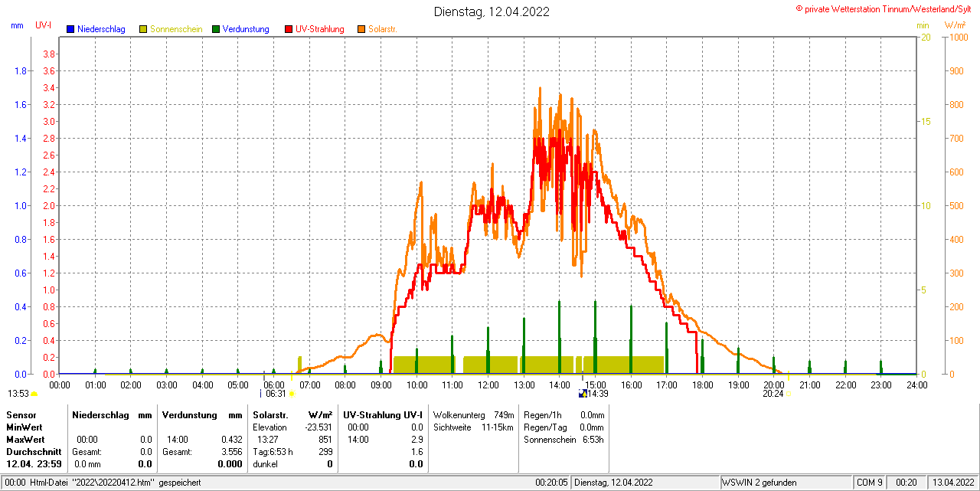The height and width of the screenshot is (491, 980).
Task: Click the UV max value 2.9
Action: pos(416,440)
